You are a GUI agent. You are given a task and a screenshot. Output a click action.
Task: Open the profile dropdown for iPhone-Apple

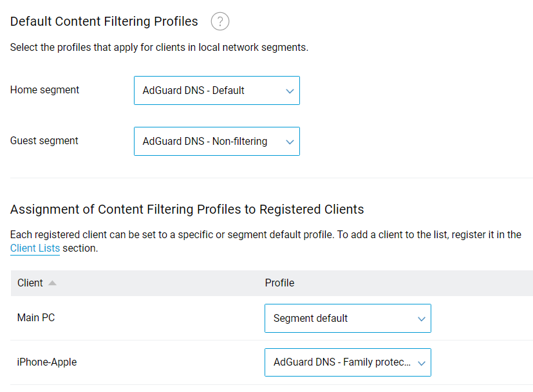point(348,362)
